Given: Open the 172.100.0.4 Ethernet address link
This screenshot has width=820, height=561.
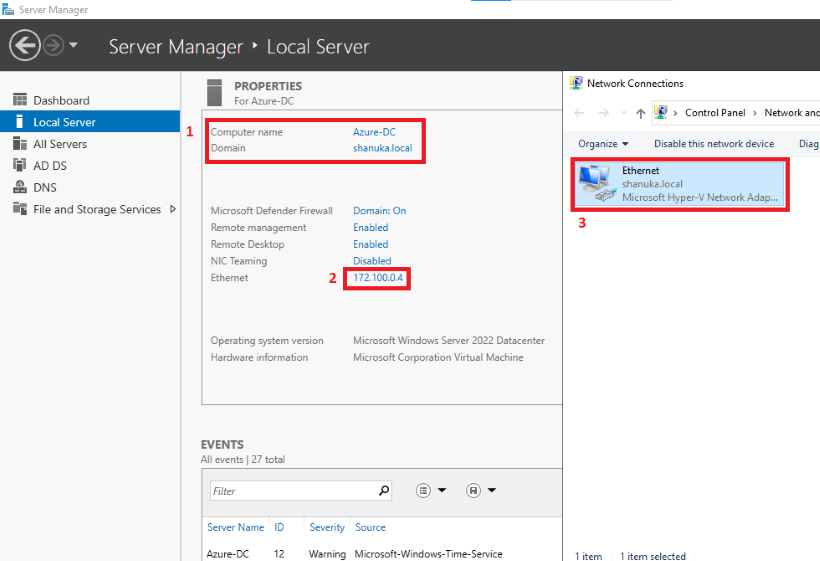Looking at the screenshot, I should [378, 278].
